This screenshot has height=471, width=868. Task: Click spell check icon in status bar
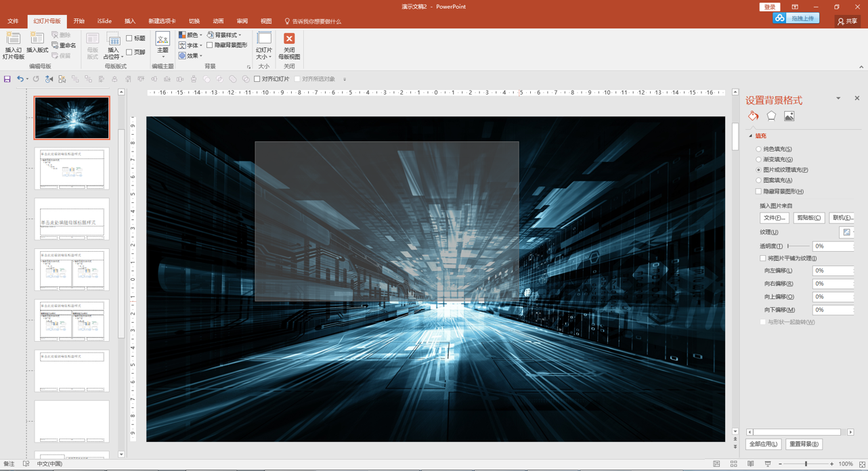pos(26,464)
